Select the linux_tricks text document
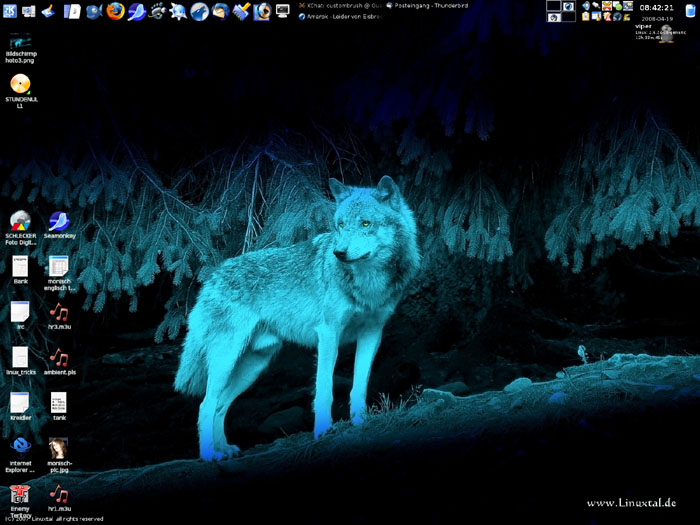 pyautogui.click(x=20, y=357)
